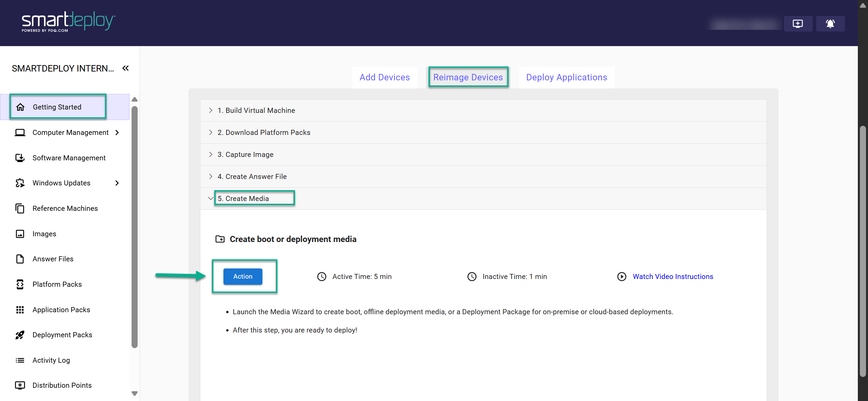Open Distribution Points in sidebar
This screenshot has width=868, height=401.
[x=62, y=385]
